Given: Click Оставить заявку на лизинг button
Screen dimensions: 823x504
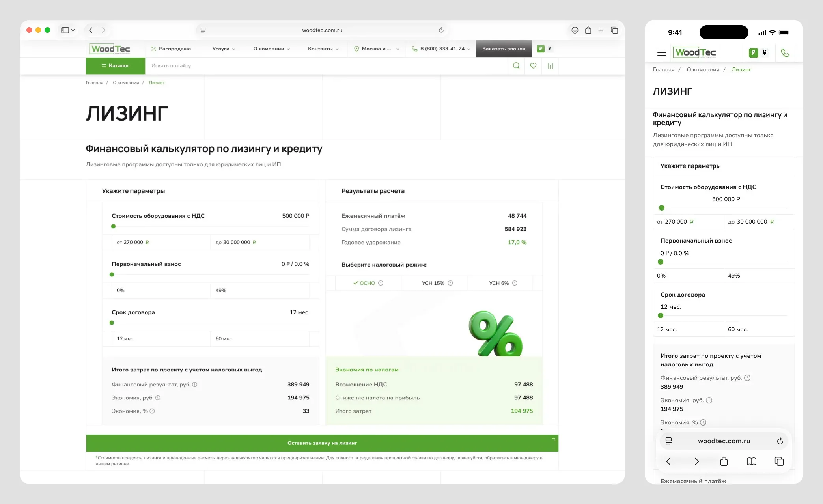Looking at the screenshot, I should click(322, 443).
